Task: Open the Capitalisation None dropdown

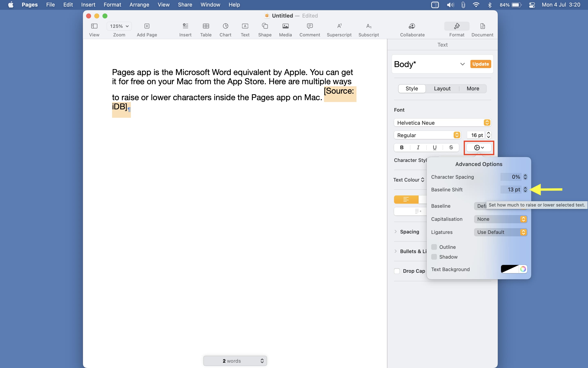Action: point(501,219)
